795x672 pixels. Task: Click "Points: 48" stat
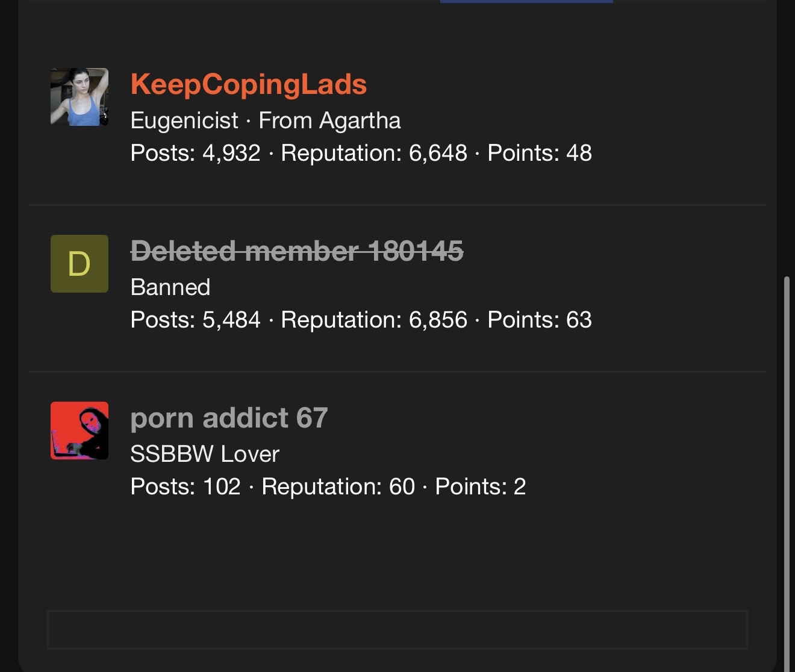coord(540,153)
